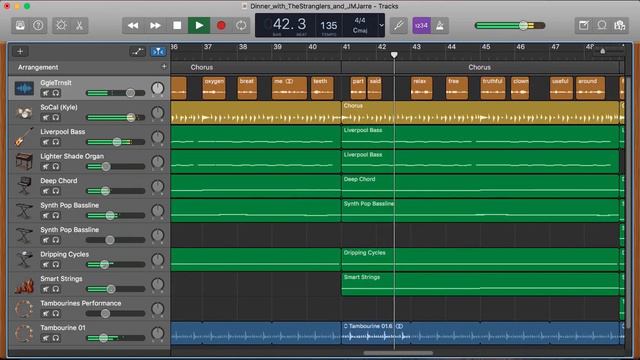Screen dimensions: 640x360
Task: Select the GgleTrnslt track icon
Action: (24, 88)
